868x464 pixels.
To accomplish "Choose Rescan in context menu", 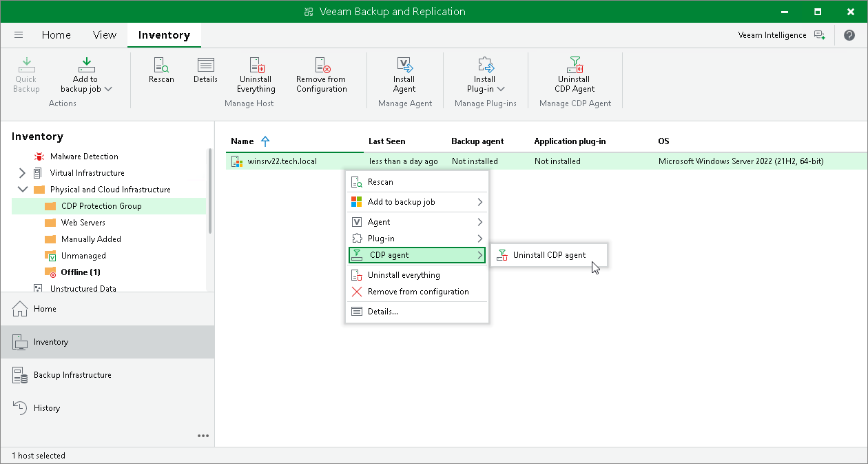I will tap(417, 182).
